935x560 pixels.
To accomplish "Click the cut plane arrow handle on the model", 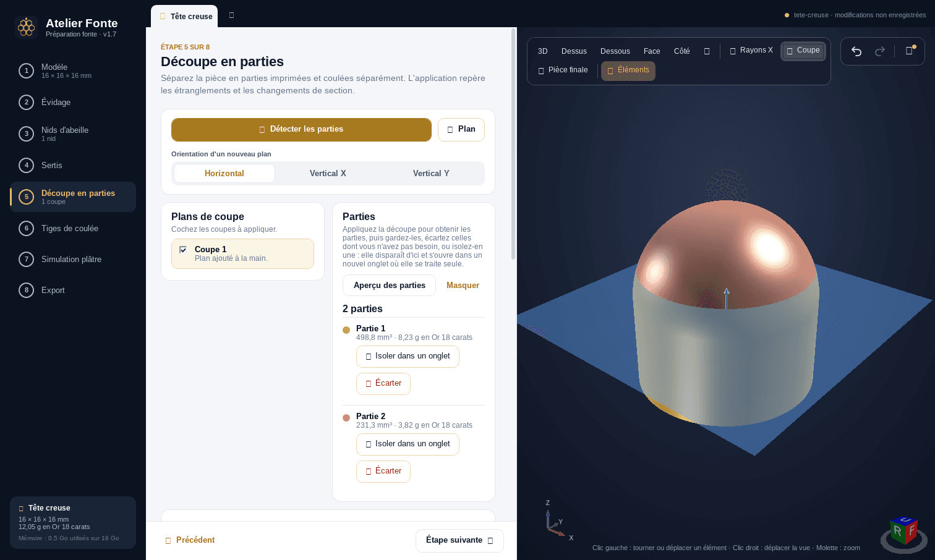I will (727, 298).
